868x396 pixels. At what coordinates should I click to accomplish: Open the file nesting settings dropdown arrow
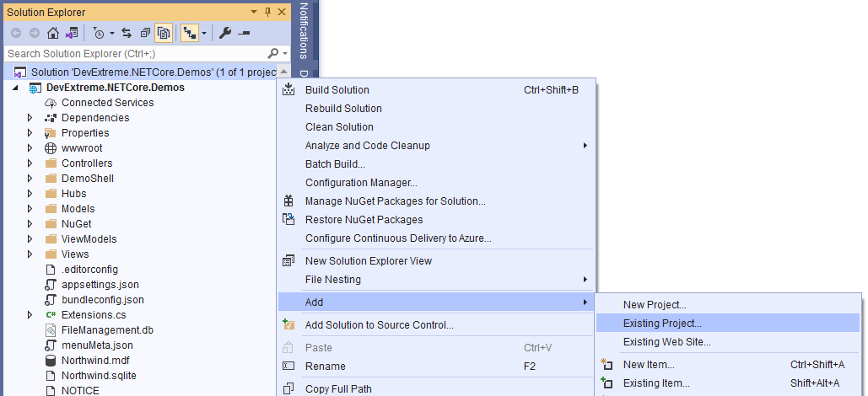click(x=204, y=33)
